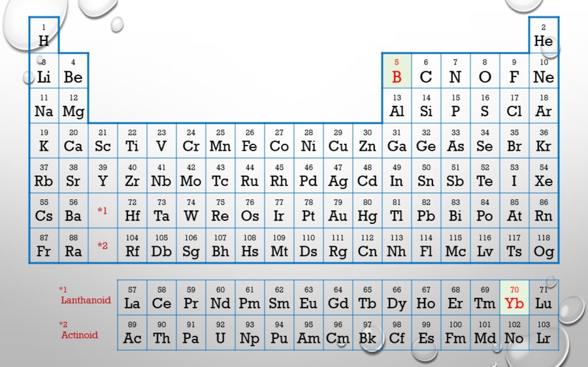Select the Gold (Au) element cell
This screenshot has height=367, width=588.
click(x=338, y=210)
